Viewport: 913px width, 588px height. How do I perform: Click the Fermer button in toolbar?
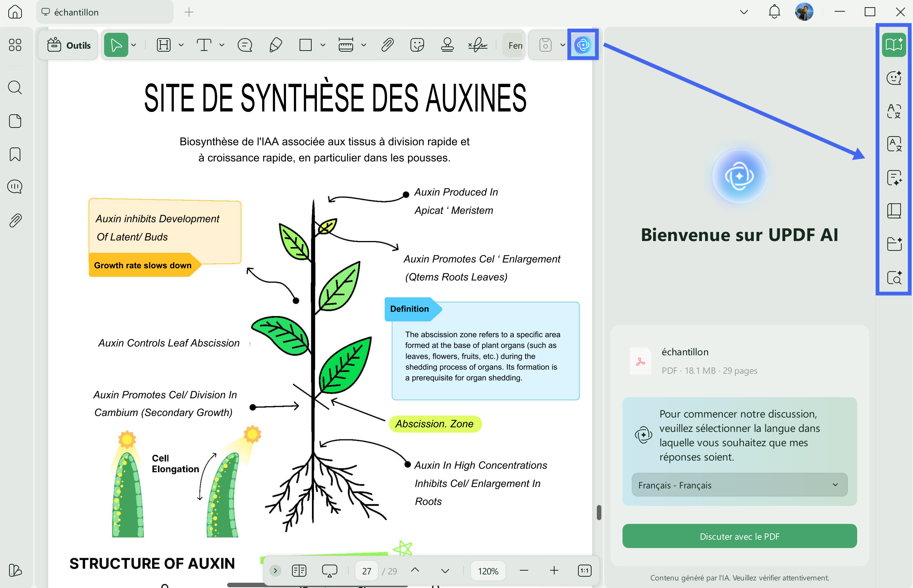pos(513,45)
